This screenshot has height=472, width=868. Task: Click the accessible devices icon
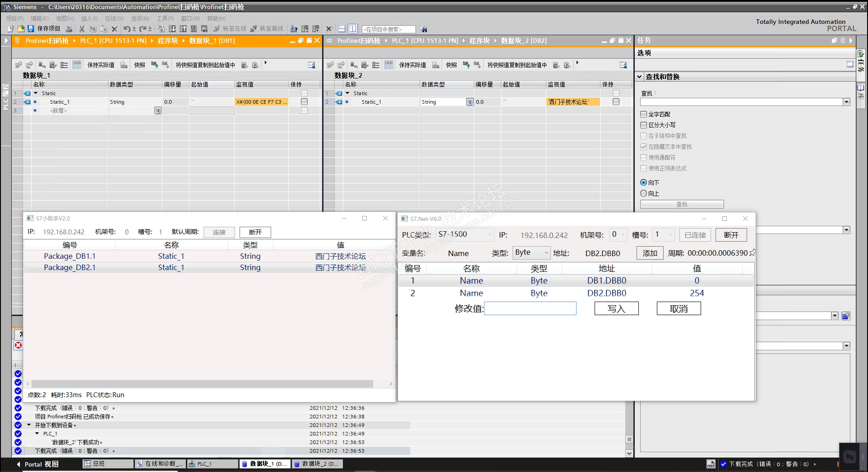tap(294, 29)
